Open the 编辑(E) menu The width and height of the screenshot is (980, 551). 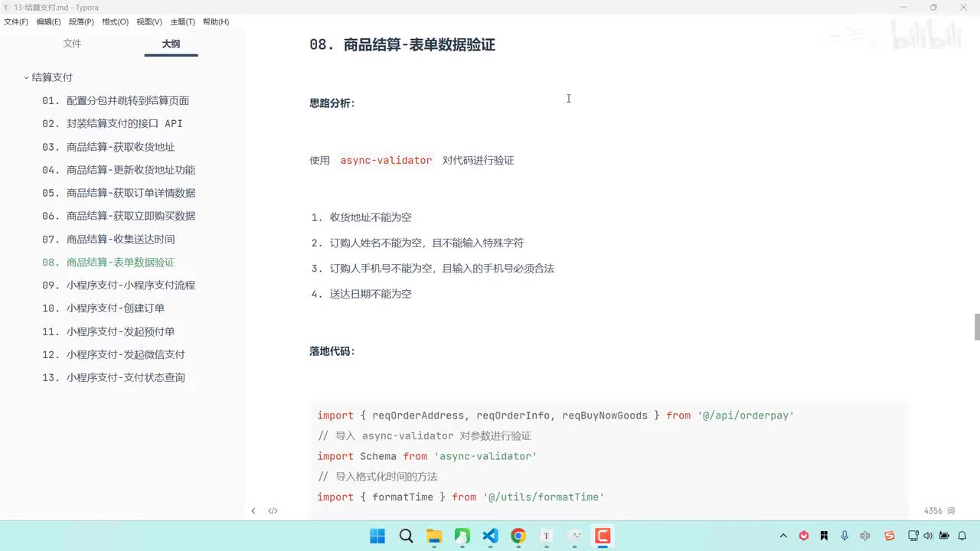(49, 22)
